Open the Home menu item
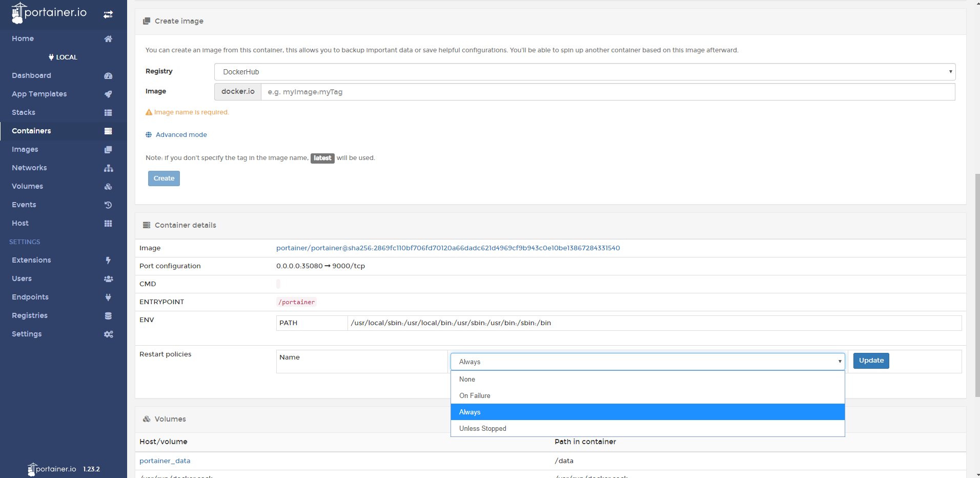Image resolution: width=980 pixels, height=478 pixels. (23, 38)
